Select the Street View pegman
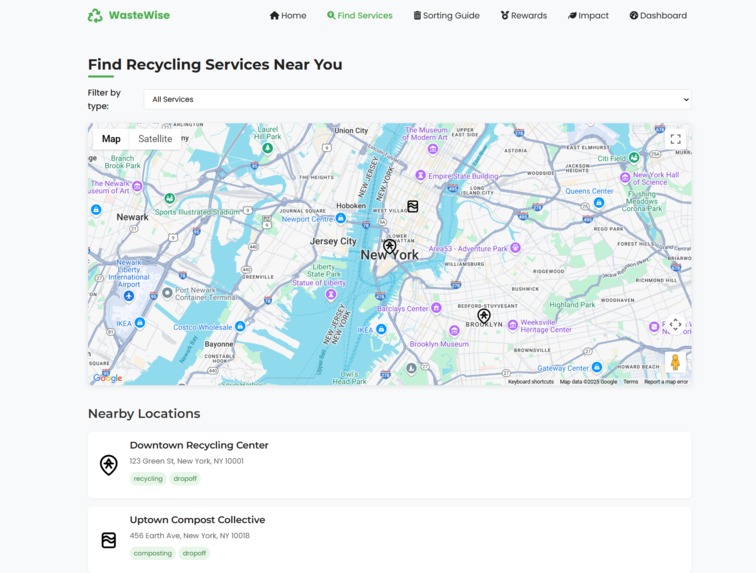The image size is (756, 573). pos(675,362)
